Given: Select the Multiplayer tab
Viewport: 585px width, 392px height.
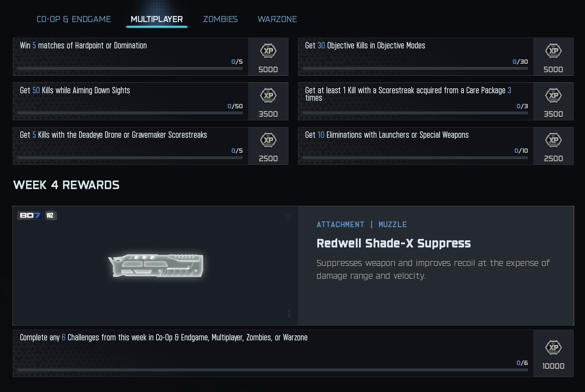Looking at the screenshot, I should pos(156,19).
